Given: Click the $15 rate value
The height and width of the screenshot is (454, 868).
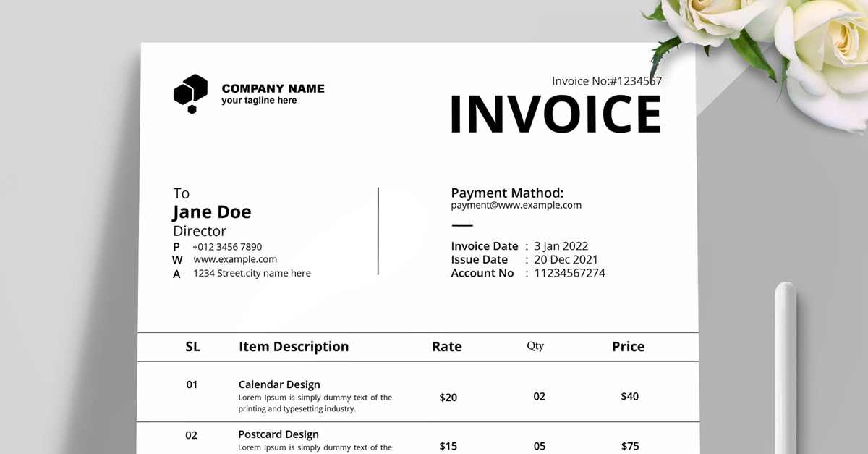Looking at the screenshot, I should pos(448,447).
